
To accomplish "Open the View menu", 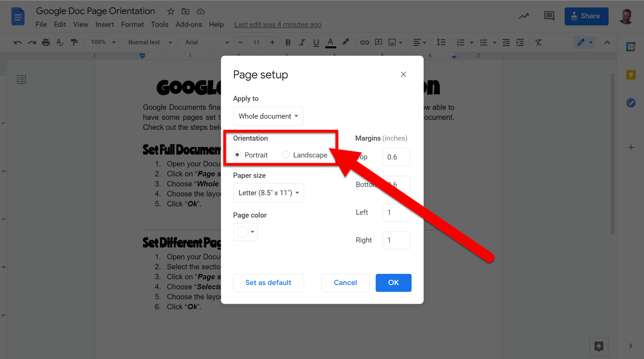I will (x=80, y=25).
